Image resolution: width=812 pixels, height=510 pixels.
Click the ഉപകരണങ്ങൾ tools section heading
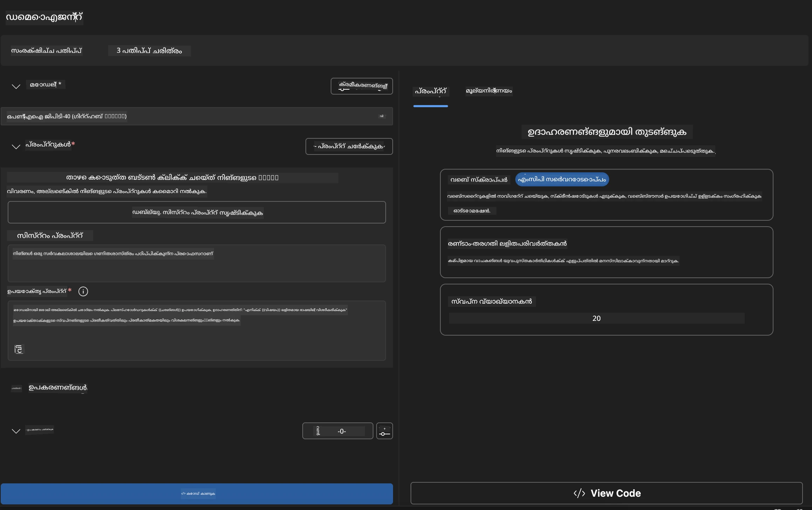58,388
